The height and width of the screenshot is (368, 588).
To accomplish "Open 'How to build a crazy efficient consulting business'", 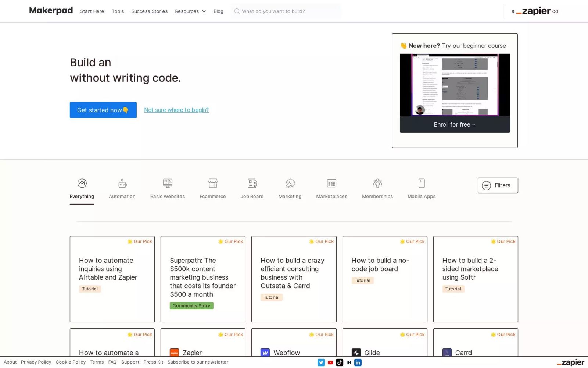I will (294, 279).
